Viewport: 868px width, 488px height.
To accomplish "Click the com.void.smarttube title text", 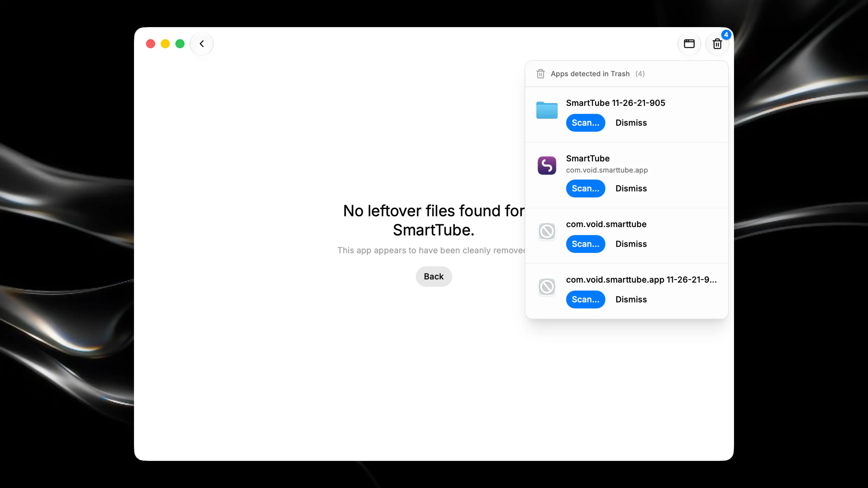I will (x=606, y=224).
